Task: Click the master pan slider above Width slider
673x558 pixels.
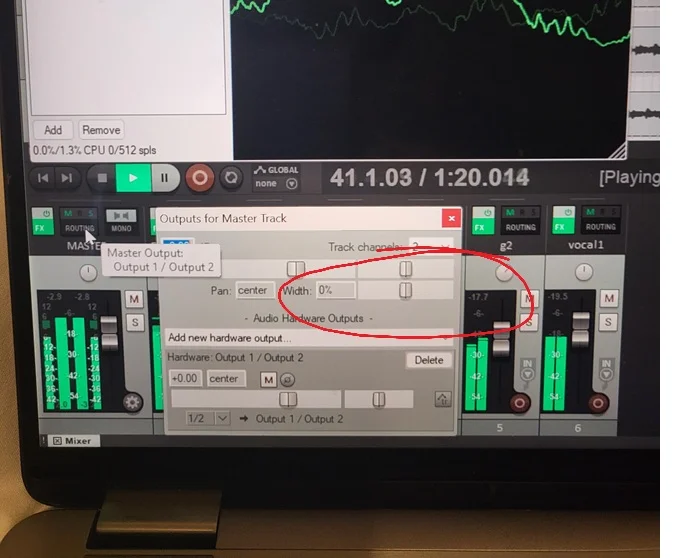Action: tap(406, 269)
